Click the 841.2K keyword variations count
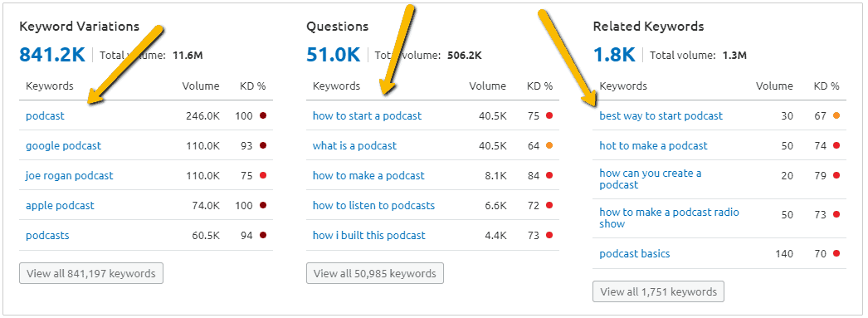Screen dimensions: 868x318 [52, 54]
